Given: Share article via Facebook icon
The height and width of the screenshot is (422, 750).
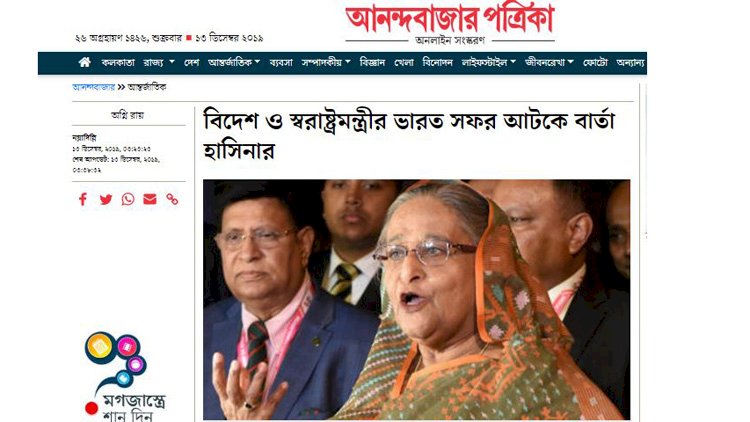Looking at the screenshot, I should coord(83,199).
